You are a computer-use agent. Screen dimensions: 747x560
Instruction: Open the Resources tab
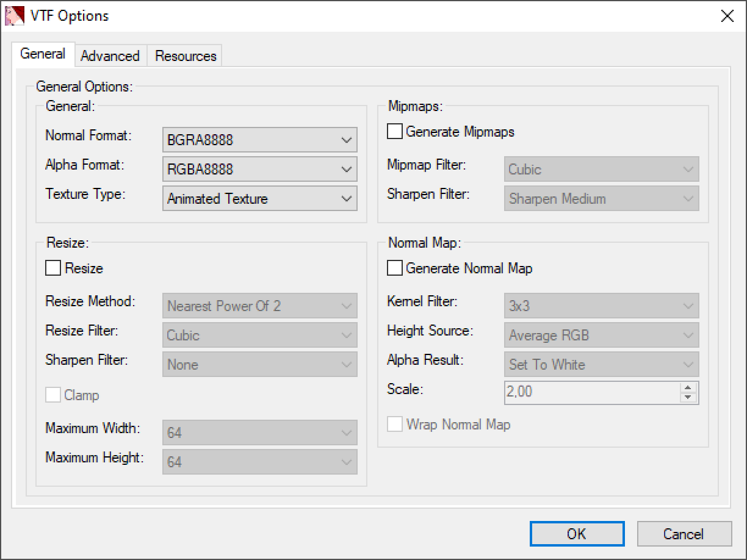tap(186, 56)
